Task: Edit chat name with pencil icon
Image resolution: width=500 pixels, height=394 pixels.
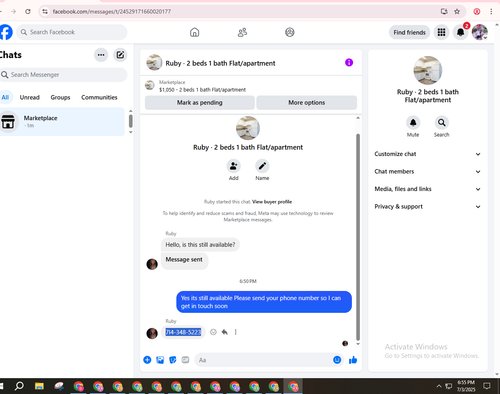Action: [262, 166]
